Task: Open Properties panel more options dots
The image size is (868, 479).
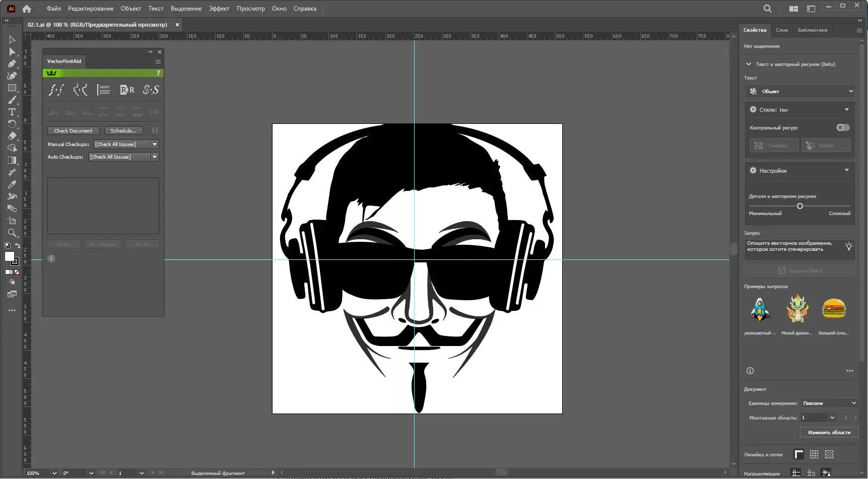Action: (x=850, y=371)
